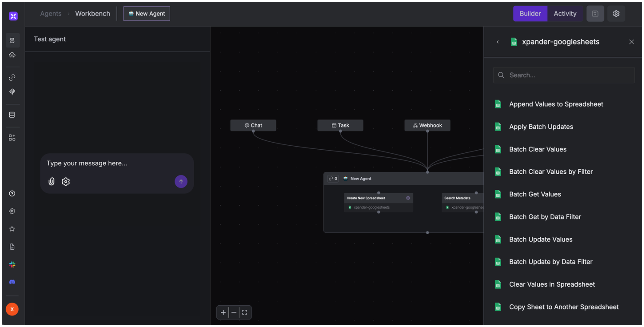Click the save icon in top bar
644x327 pixels.
coord(595,14)
